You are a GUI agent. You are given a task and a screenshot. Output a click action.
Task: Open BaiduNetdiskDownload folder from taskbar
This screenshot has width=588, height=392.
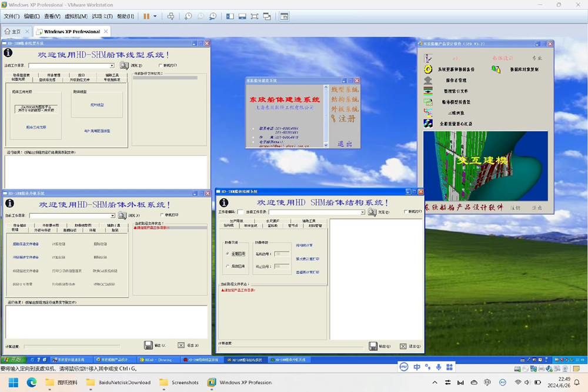tap(119, 382)
